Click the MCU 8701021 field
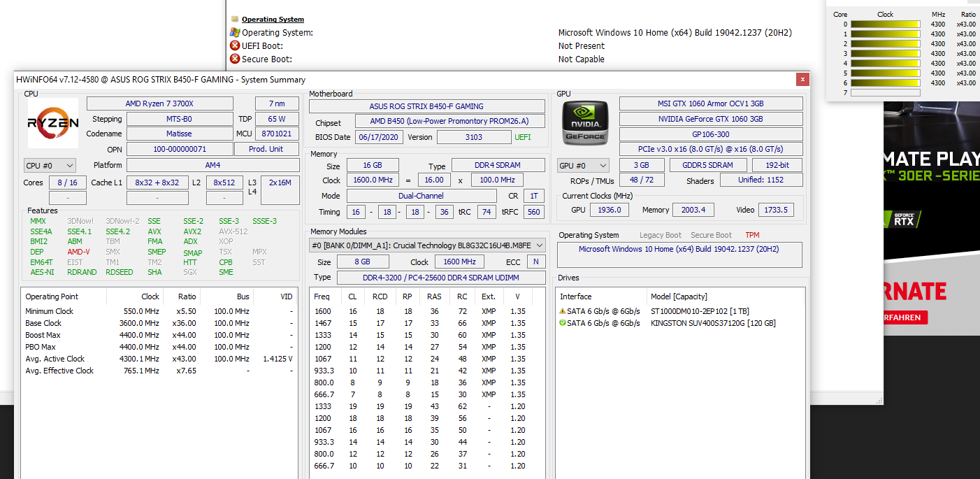980x479 pixels. pyautogui.click(x=278, y=134)
